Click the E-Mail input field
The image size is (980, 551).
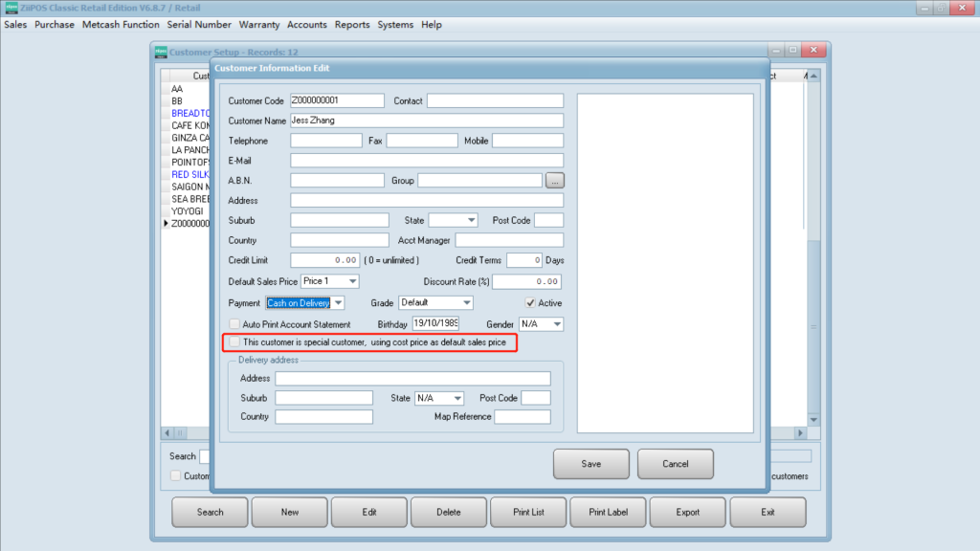pos(426,161)
